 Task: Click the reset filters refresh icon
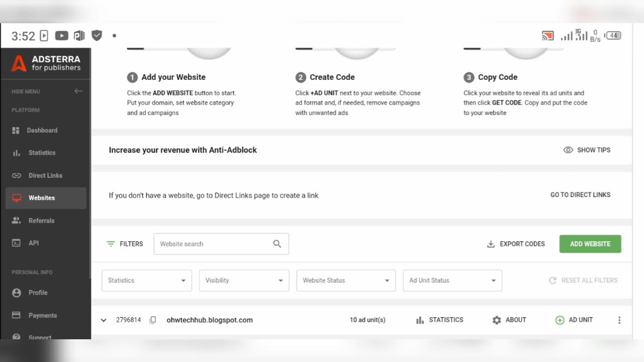point(552,281)
